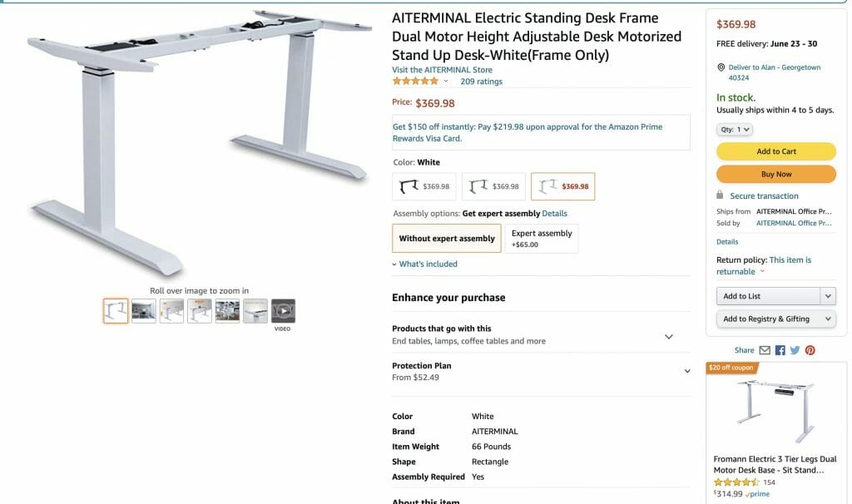The height and width of the screenshot is (504, 852).
Task: Share product via email envelope icon
Action: tap(765, 350)
